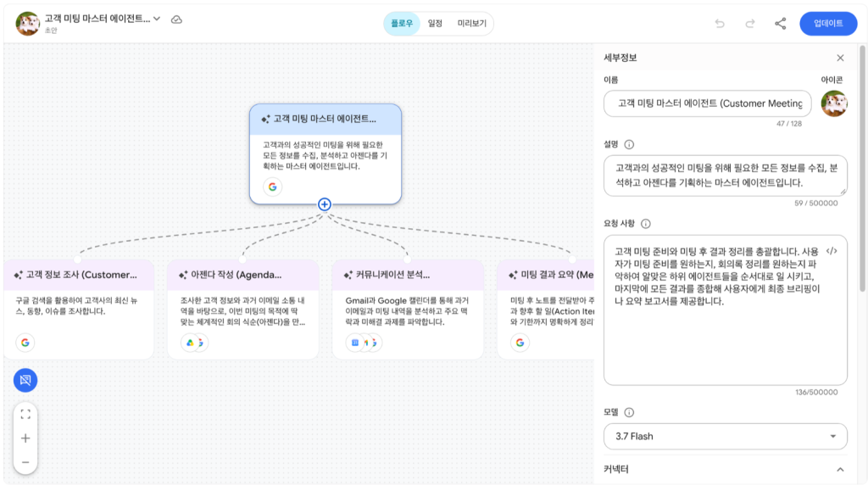This screenshot has width=868, height=491.
Task: Click the blue chat toggle button
Action: coord(25,380)
